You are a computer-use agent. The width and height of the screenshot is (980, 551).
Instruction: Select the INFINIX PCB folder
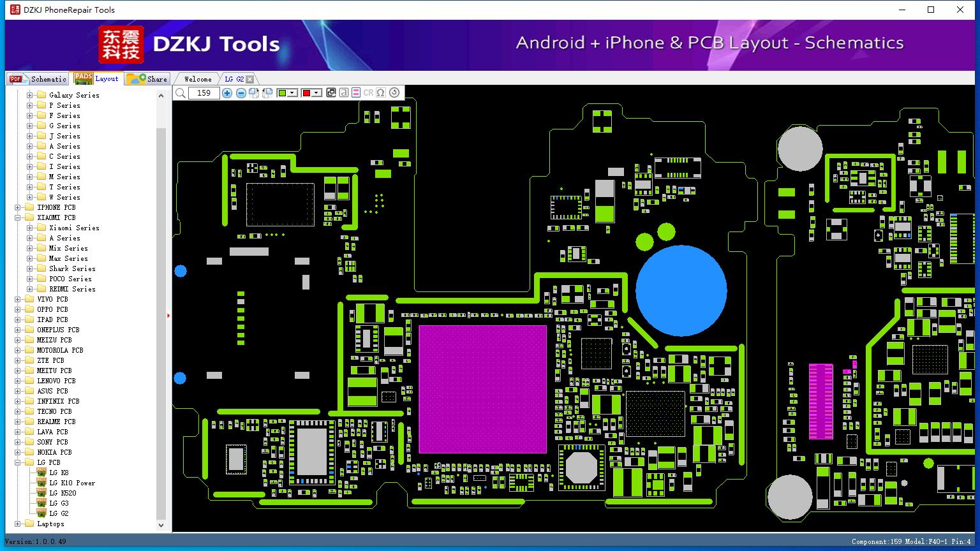pos(58,401)
